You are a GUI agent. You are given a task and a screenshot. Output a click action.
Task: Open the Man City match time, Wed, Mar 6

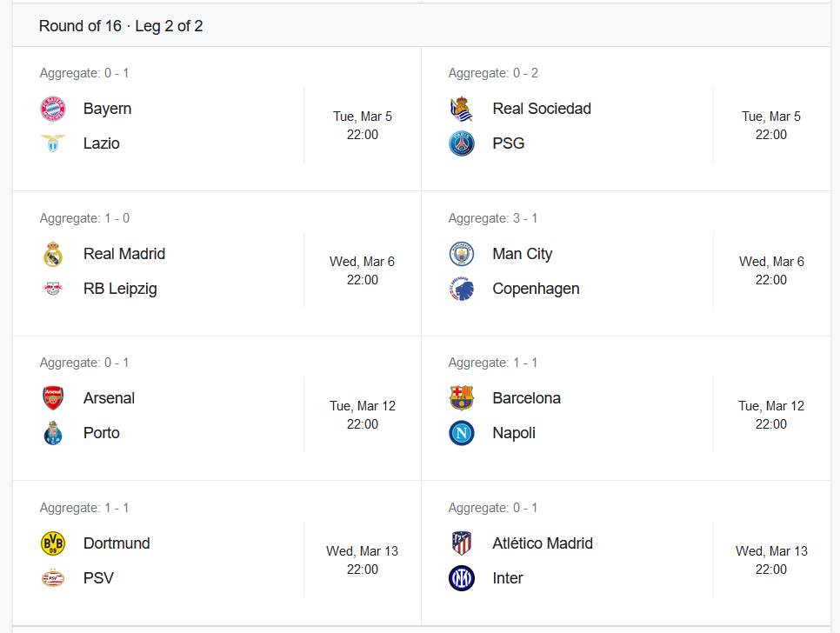(x=771, y=270)
